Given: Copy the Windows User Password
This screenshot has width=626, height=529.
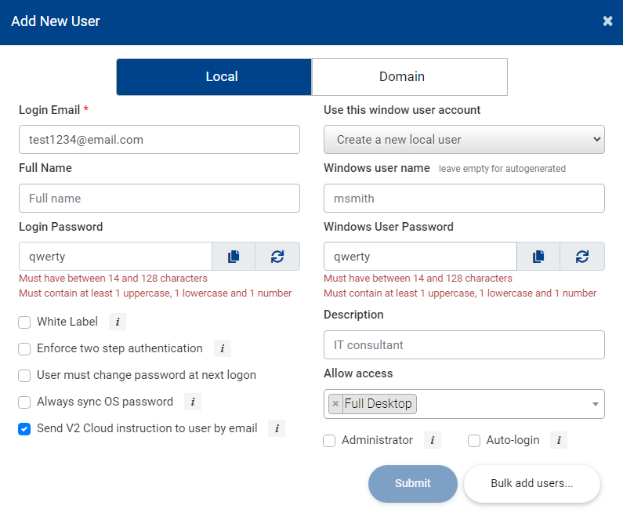Looking at the screenshot, I should click(538, 257).
